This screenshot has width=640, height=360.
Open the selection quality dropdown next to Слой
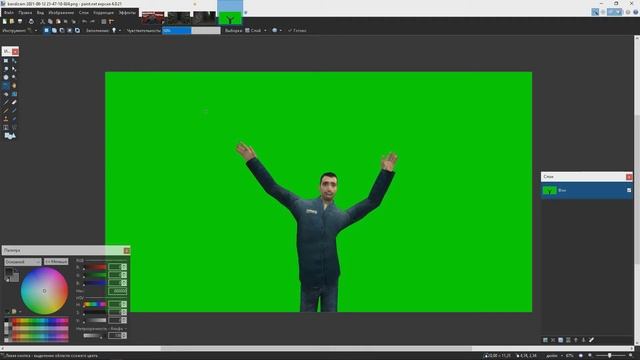[x=277, y=31]
